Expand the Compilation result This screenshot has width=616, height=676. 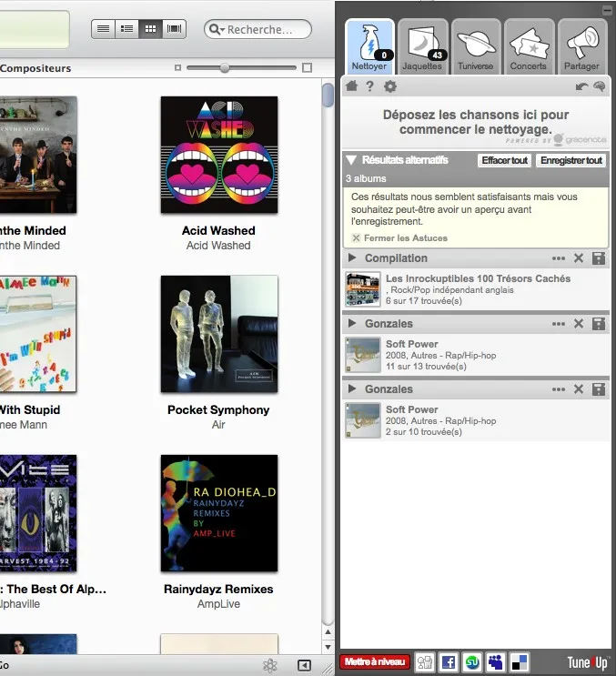point(352,257)
